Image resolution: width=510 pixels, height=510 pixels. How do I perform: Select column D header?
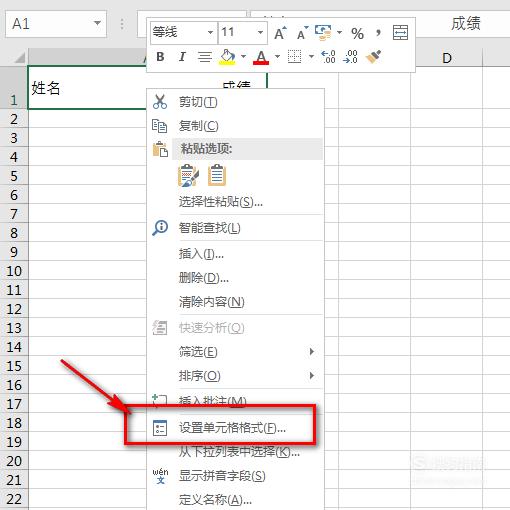pos(447,58)
